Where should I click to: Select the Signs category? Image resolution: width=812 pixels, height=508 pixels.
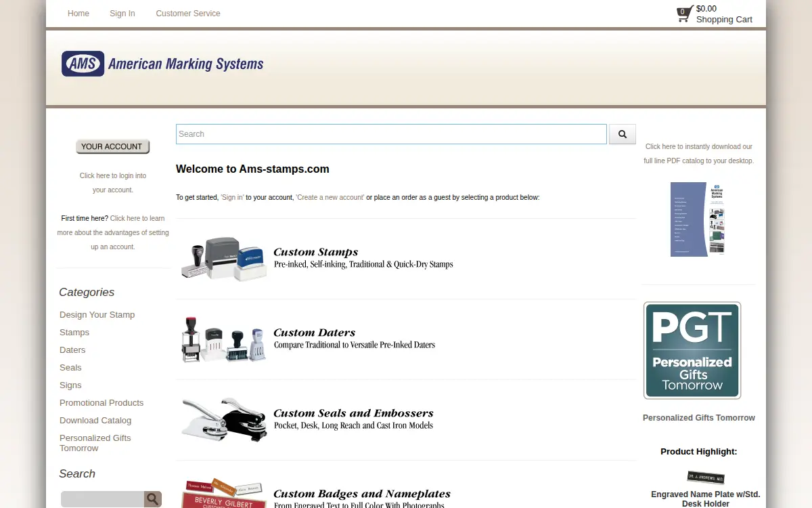point(70,385)
